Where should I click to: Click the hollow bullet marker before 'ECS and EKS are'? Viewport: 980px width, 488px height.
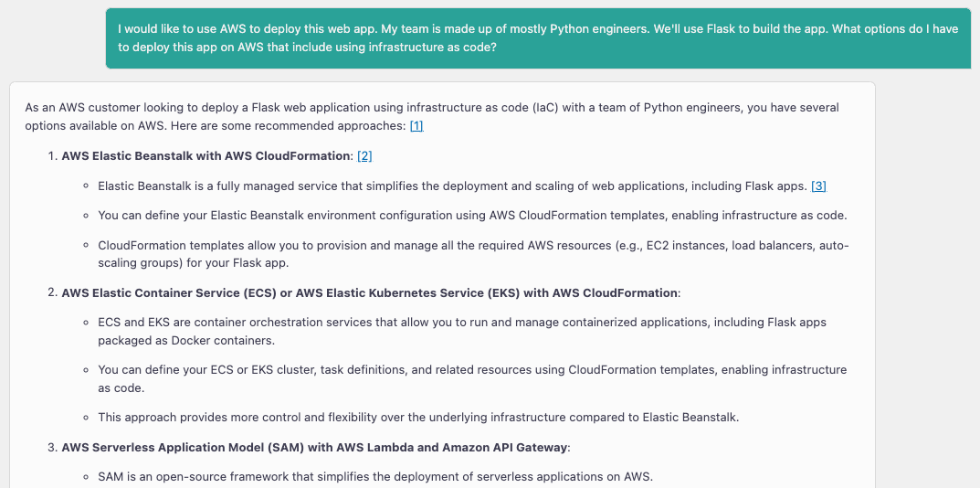click(87, 323)
